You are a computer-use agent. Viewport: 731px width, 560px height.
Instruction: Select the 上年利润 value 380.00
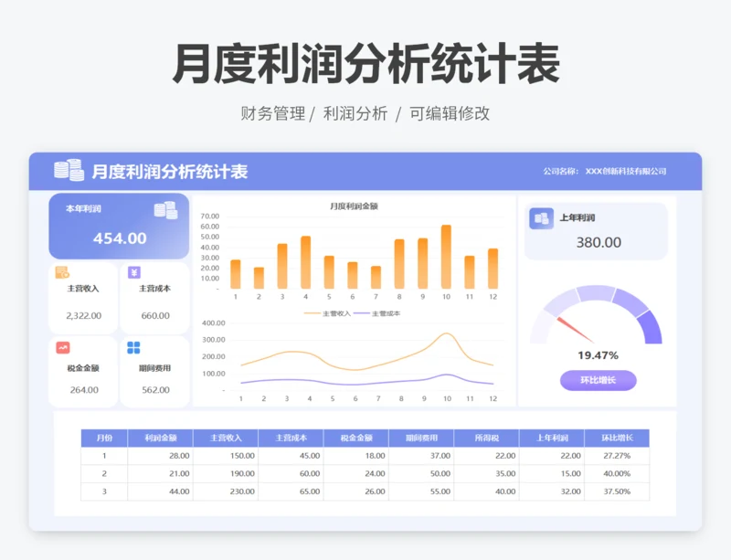click(599, 242)
